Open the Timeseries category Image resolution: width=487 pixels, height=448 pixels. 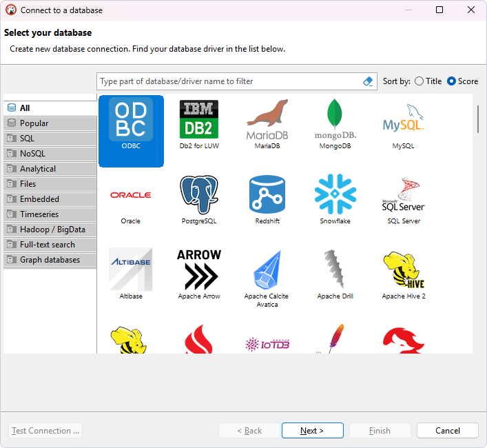tap(50, 214)
